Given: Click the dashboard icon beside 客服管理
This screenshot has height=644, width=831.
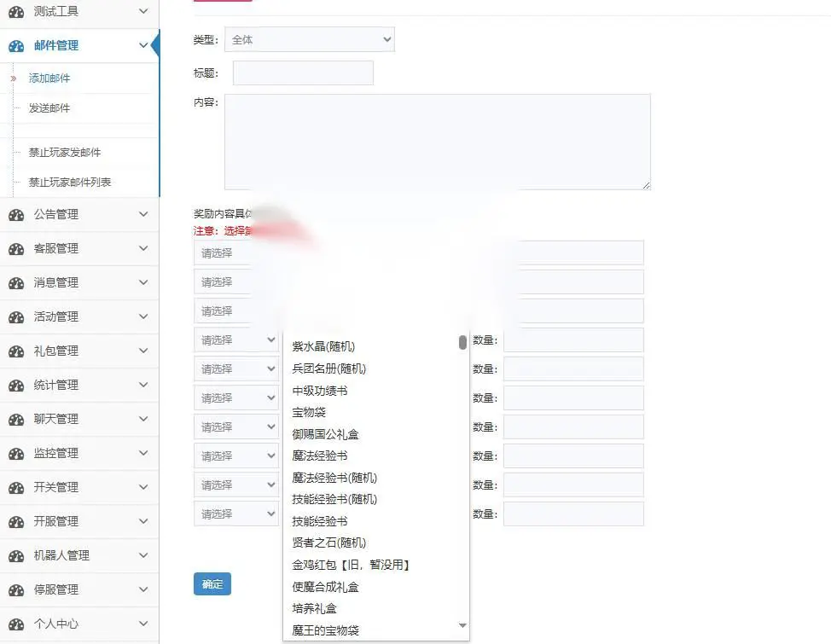Looking at the screenshot, I should tap(16, 248).
